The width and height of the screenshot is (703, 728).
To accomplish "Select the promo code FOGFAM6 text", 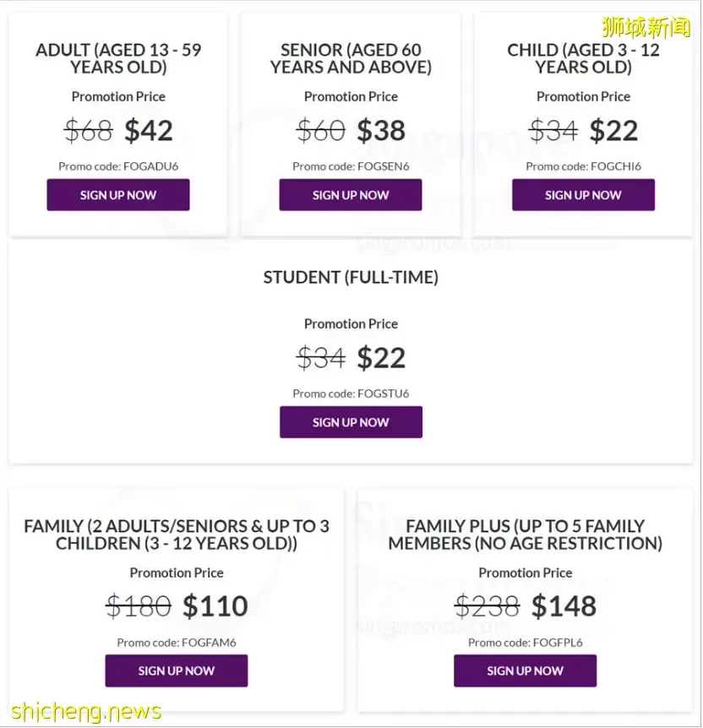I will [209, 643].
